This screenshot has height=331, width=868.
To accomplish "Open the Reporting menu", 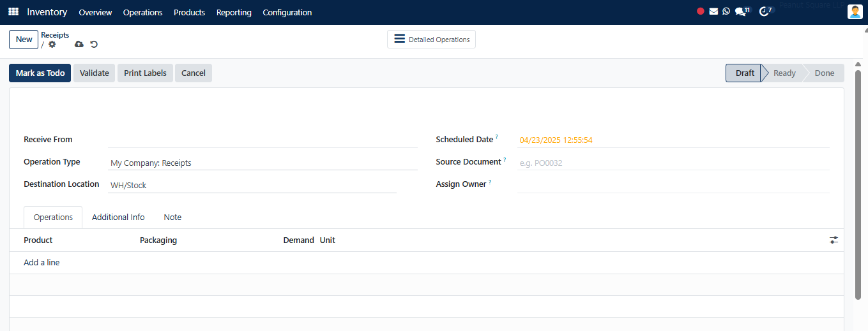I will pos(234,12).
